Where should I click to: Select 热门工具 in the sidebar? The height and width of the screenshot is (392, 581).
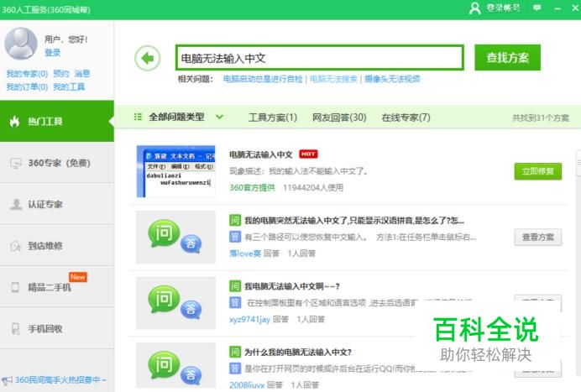(57, 121)
